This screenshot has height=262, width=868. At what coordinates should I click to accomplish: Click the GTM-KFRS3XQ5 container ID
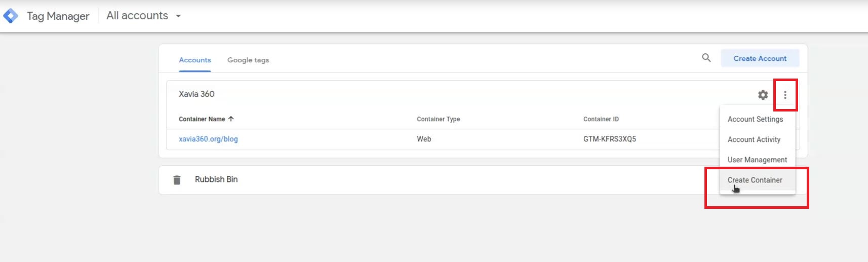pyautogui.click(x=609, y=139)
